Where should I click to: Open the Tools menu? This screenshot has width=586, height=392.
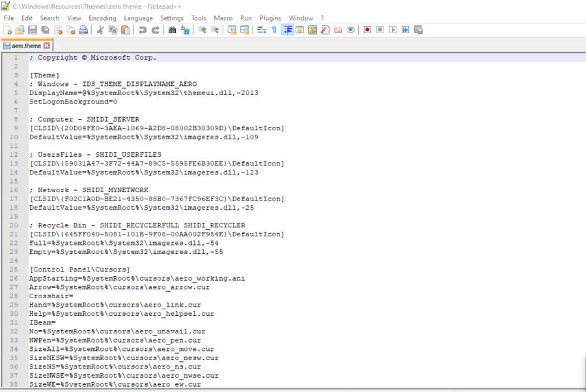(x=199, y=18)
